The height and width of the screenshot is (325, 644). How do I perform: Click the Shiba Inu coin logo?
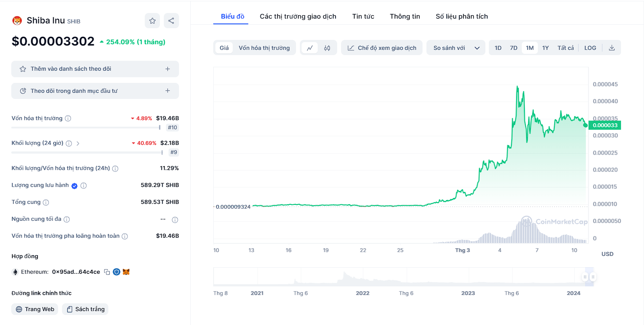[x=17, y=20]
